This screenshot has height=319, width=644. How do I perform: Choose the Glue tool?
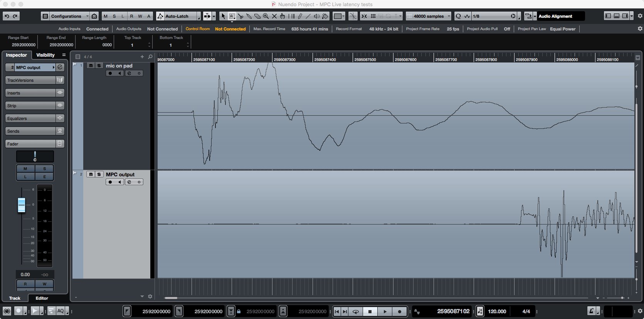(249, 16)
